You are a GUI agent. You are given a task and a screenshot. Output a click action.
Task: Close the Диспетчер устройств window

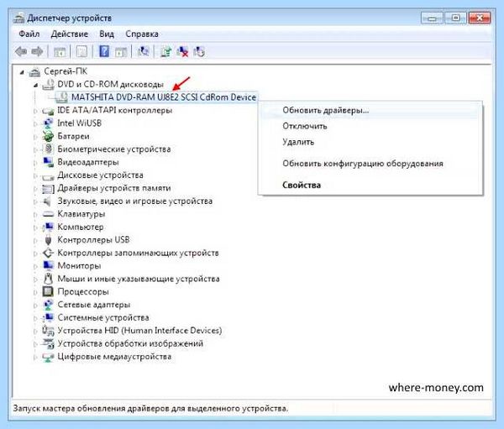click(480, 18)
